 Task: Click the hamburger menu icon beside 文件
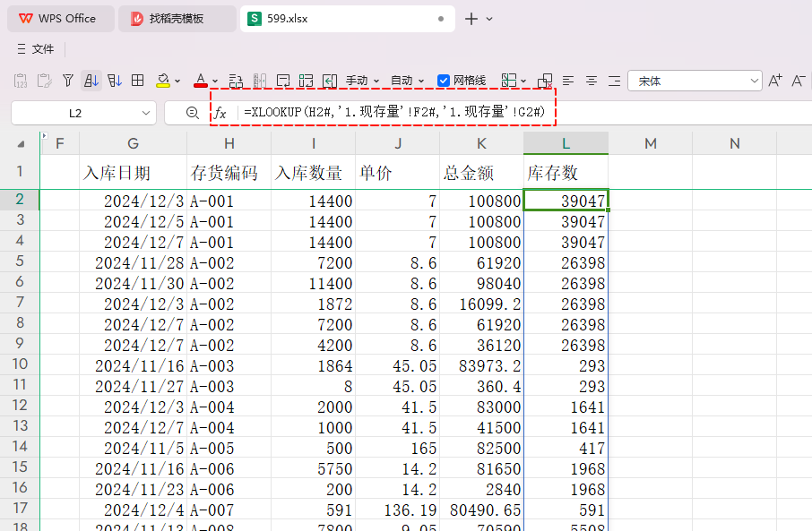coord(22,48)
